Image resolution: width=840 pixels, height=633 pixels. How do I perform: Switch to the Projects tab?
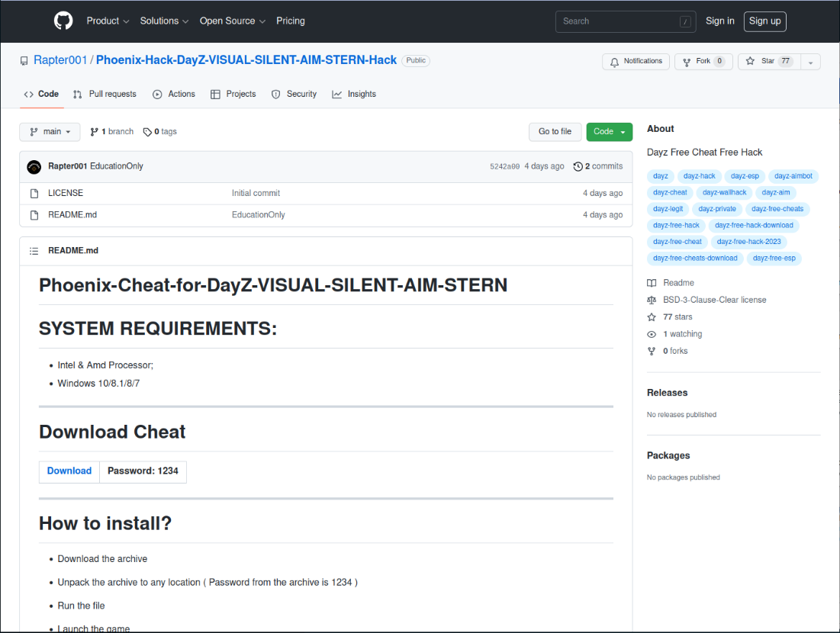[233, 95]
